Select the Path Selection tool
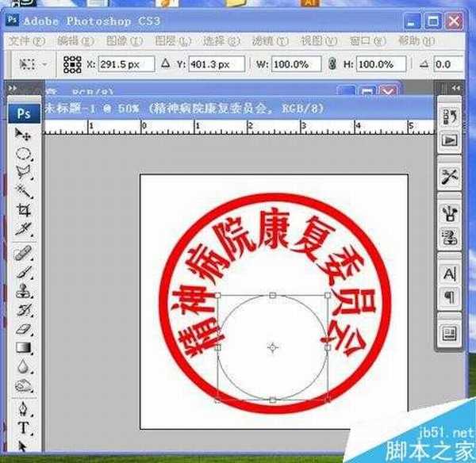This screenshot has width=476, height=463. pos(22,446)
